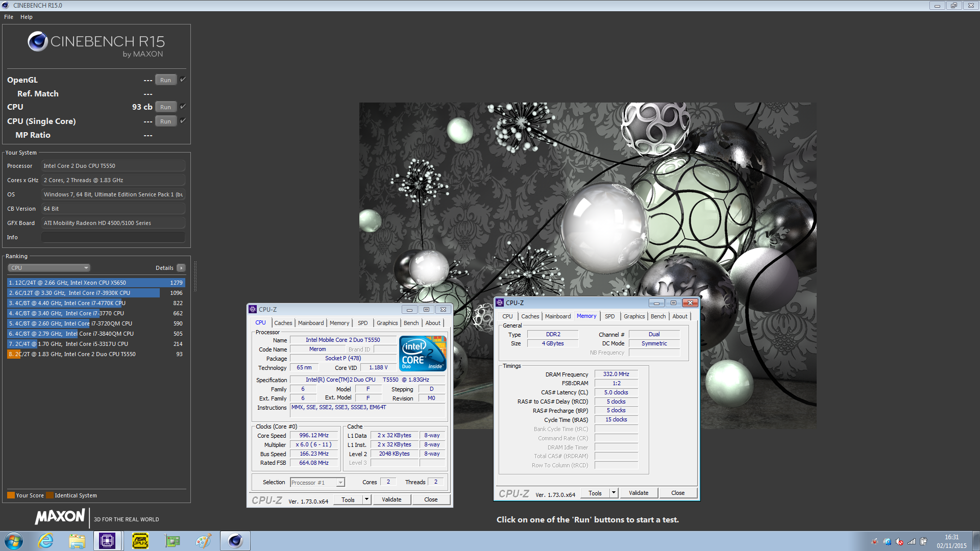This screenshot has height=551, width=980.
Task: Click Validate in CPU-Z processor window
Action: [x=391, y=499]
